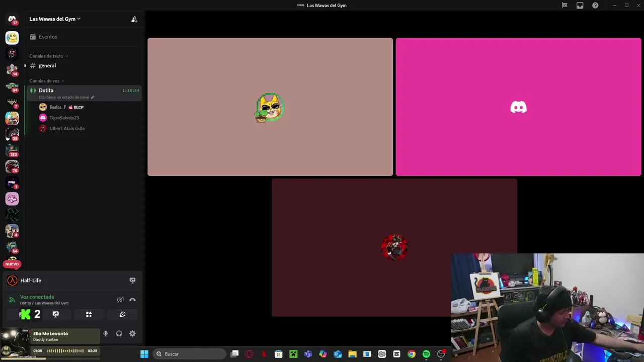Open server icon with badge 66
Viewport: 644px width, 362px height.
point(12,247)
